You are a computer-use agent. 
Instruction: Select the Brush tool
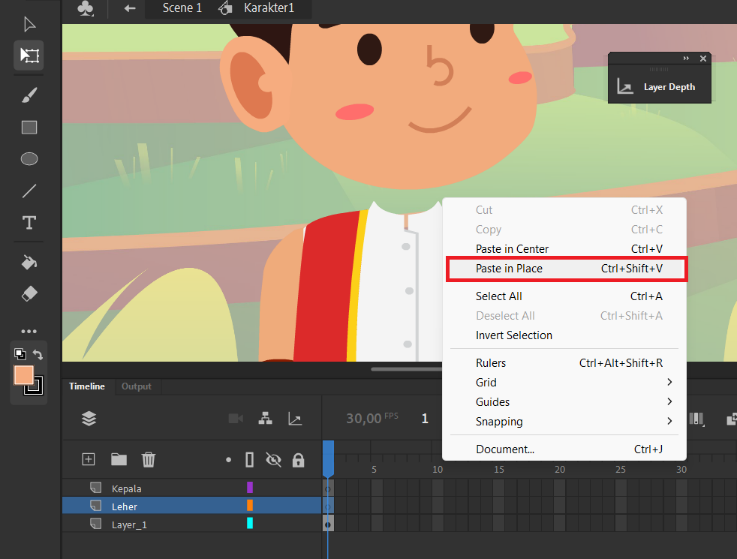(x=29, y=95)
